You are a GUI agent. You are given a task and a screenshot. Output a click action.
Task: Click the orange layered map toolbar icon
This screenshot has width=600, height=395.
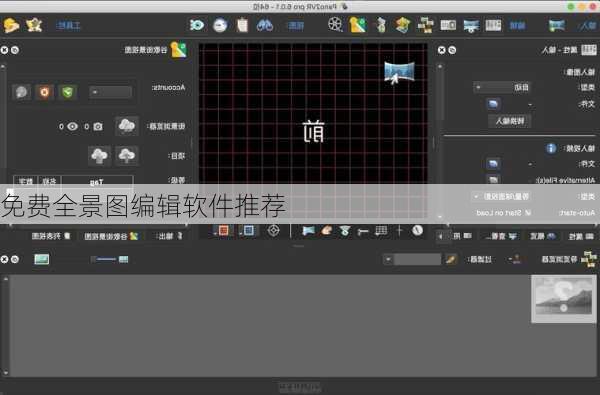pyautogui.click(x=403, y=25)
